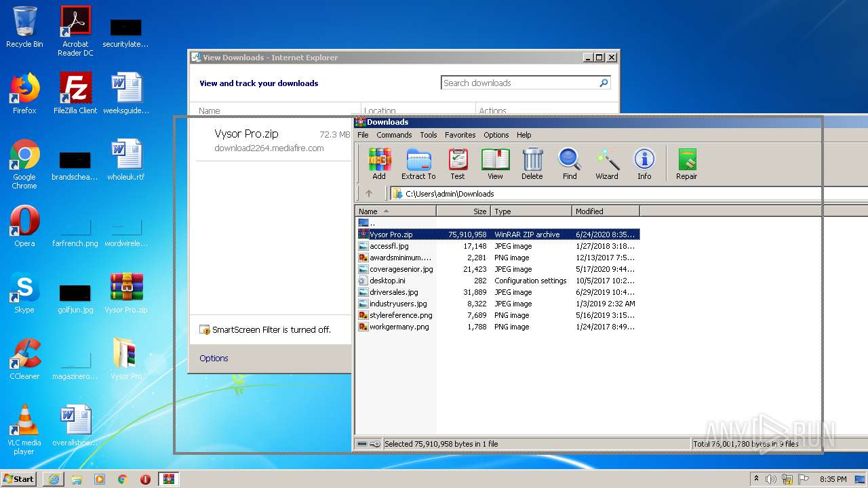Open Windows Explorer folder on taskbar
This screenshot has width=868, height=488.
coord(77,479)
